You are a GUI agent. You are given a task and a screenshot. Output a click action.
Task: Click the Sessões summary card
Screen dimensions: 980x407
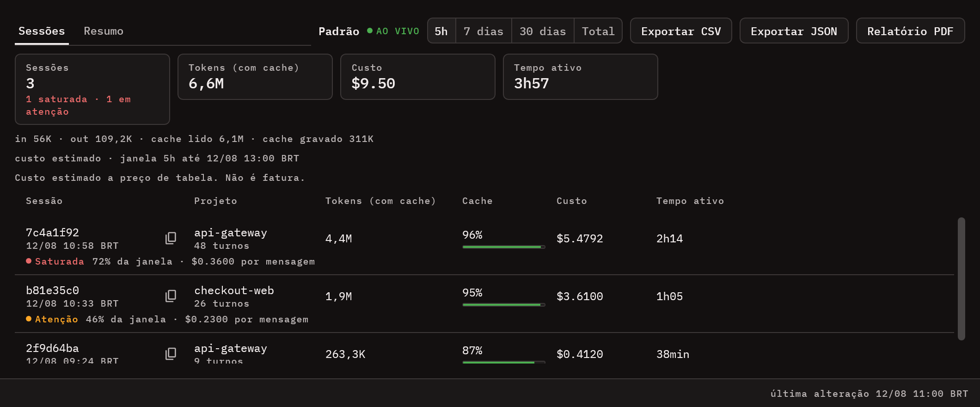[92, 89]
